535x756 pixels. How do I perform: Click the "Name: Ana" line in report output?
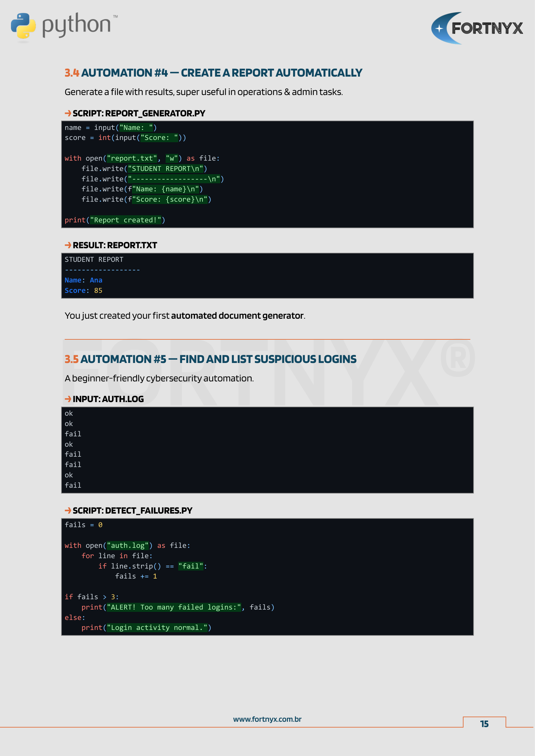point(83,280)
